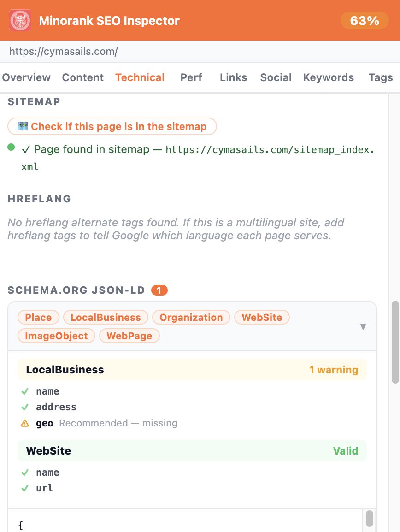
Task: Click the SCHEMA.ORG JSON-LD heading
Action: pos(76,290)
